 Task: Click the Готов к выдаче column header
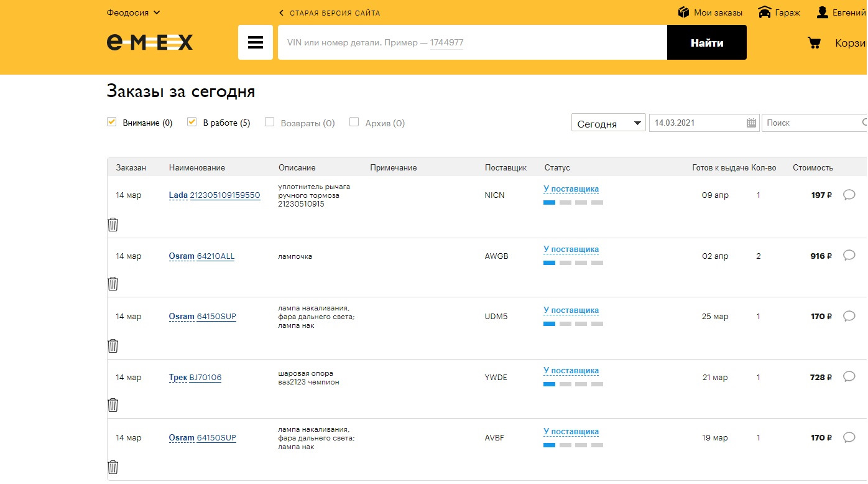(721, 168)
